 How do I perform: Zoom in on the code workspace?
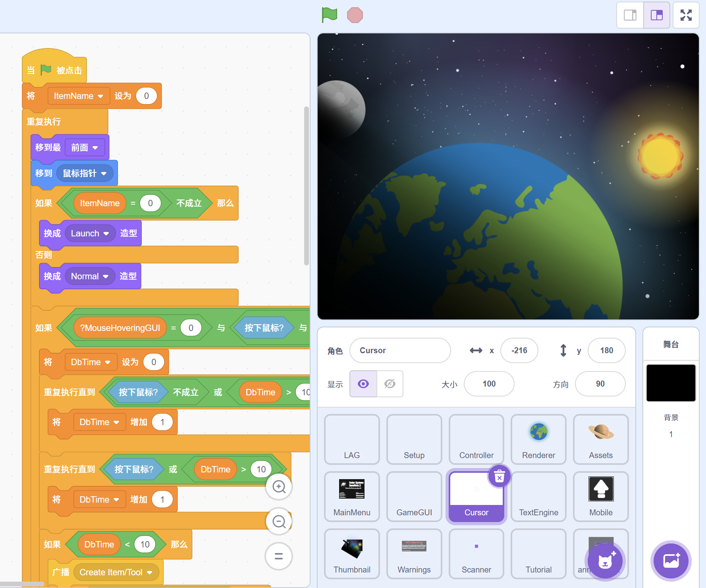[279, 487]
